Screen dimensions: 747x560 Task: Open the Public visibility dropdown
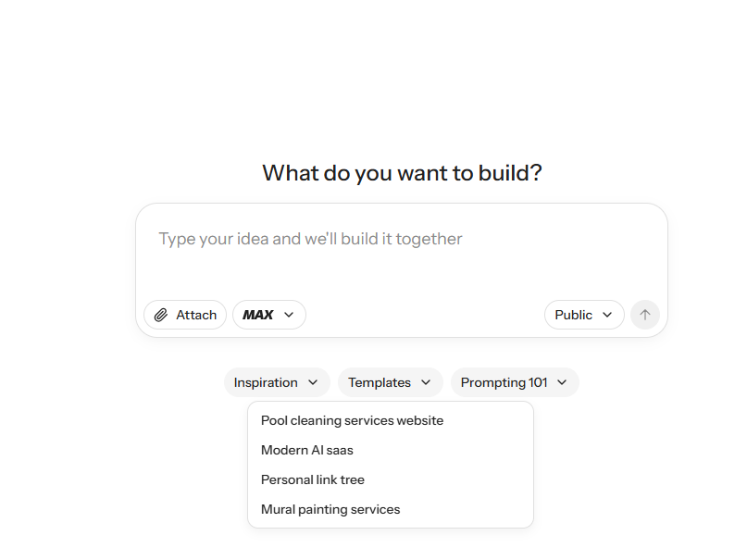(584, 315)
